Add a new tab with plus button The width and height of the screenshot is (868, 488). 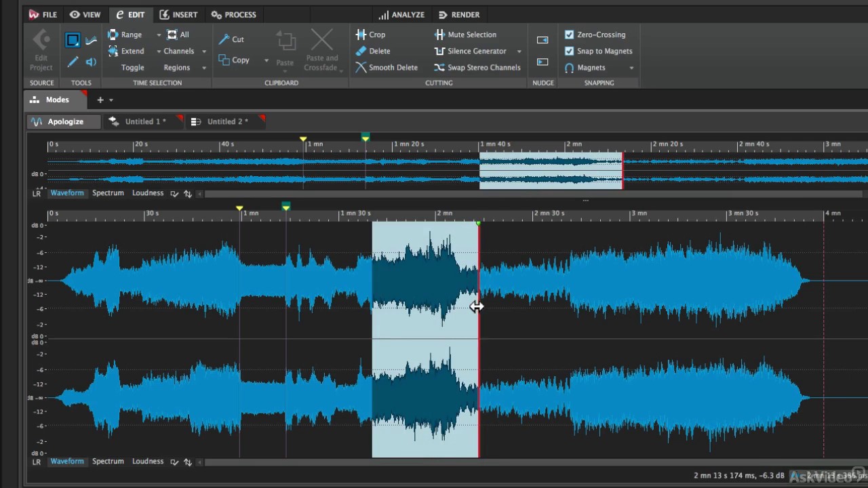click(x=100, y=100)
